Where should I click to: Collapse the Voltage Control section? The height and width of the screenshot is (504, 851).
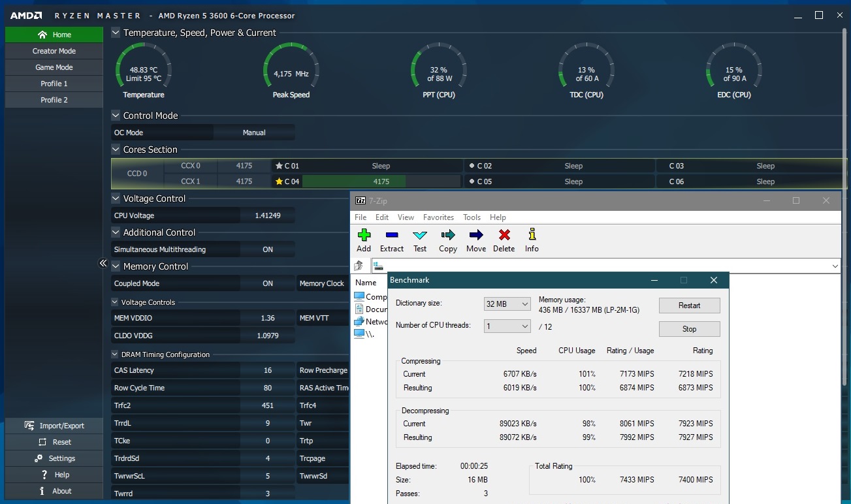(x=116, y=198)
